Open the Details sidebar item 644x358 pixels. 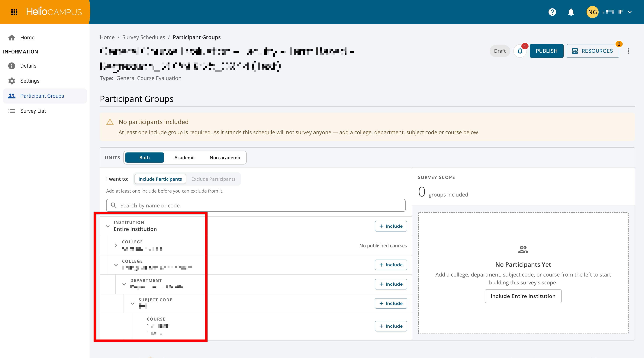[x=45, y=66]
